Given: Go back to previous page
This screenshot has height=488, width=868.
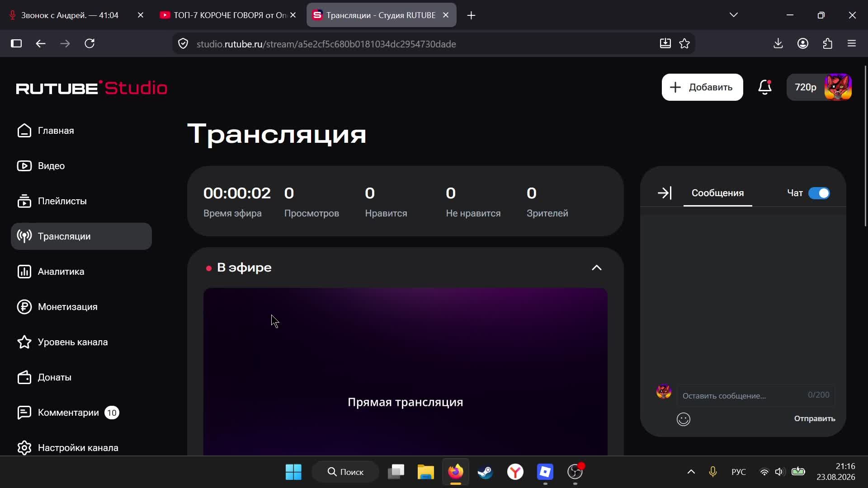Looking at the screenshot, I should tap(41, 44).
